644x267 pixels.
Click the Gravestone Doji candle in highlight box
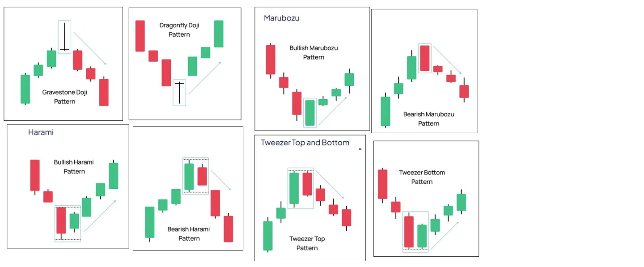coord(65,36)
